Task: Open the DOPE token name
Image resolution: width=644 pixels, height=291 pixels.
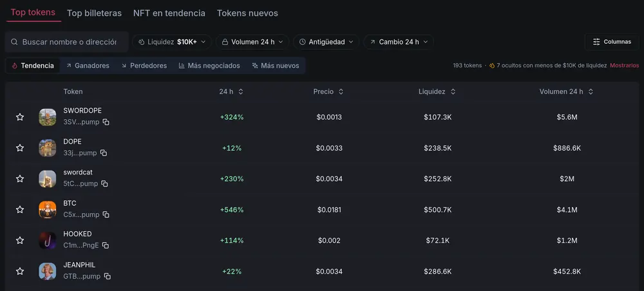Action: coord(72,141)
